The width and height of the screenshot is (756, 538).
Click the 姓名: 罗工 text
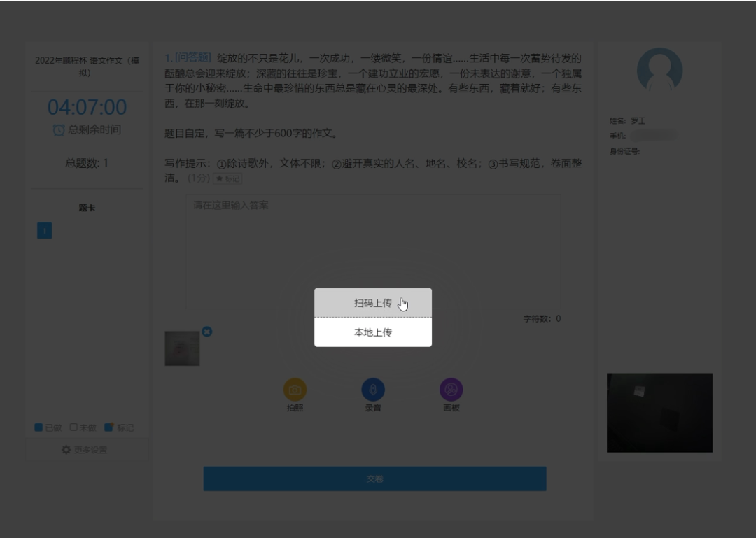tap(627, 121)
